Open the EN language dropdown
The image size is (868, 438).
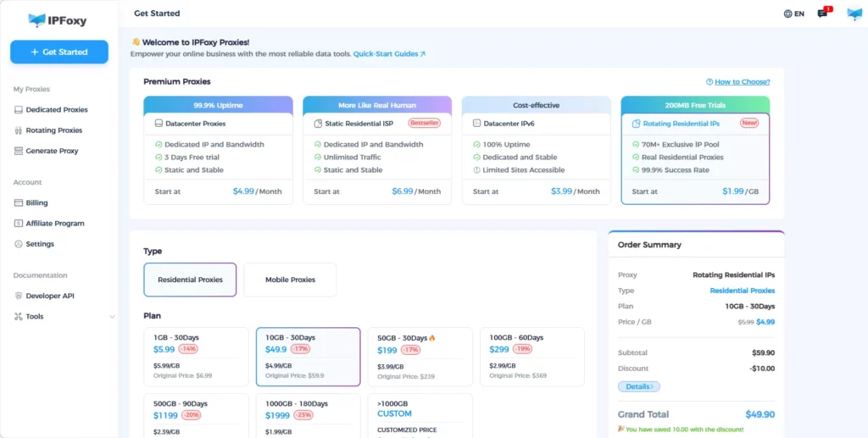click(798, 14)
